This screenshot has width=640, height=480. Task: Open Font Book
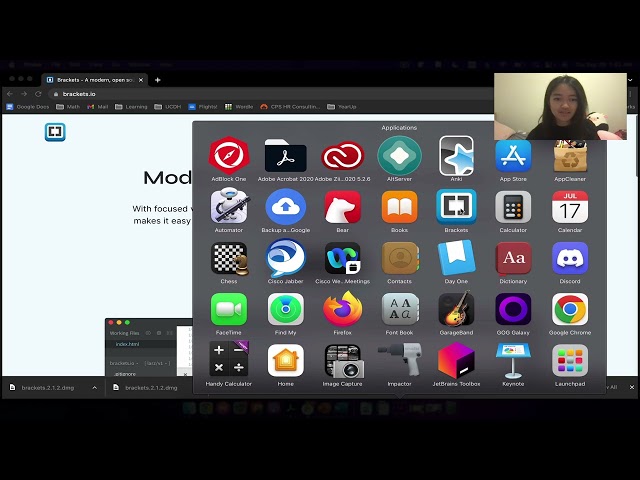click(399, 309)
